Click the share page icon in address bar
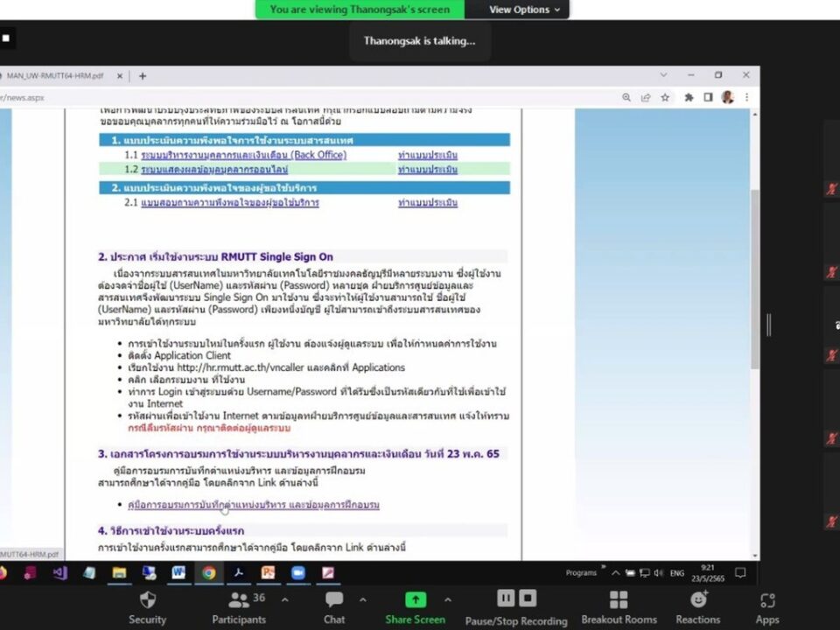This screenshot has width=840, height=630. point(646,97)
